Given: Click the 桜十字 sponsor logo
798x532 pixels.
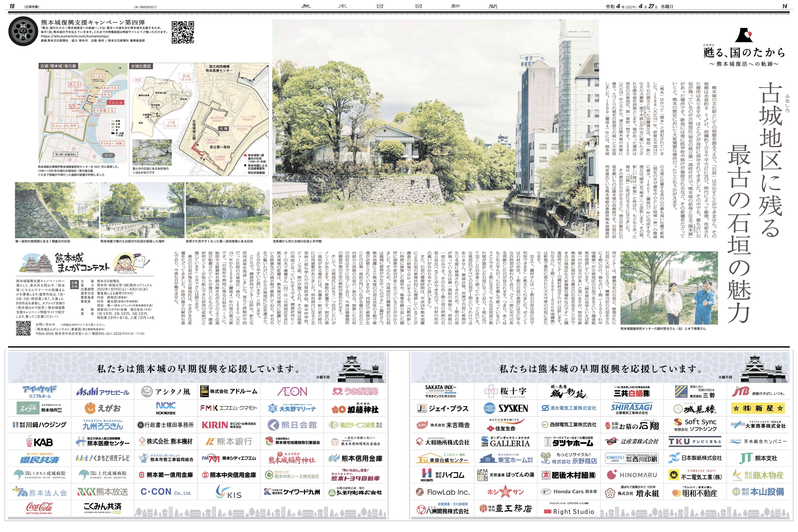Looking at the screenshot, I should pos(506,392).
